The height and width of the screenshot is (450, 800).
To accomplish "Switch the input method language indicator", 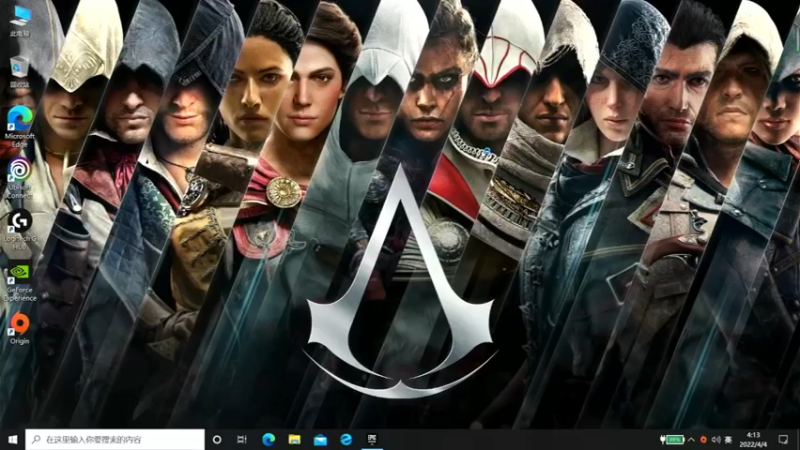I will point(729,439).
